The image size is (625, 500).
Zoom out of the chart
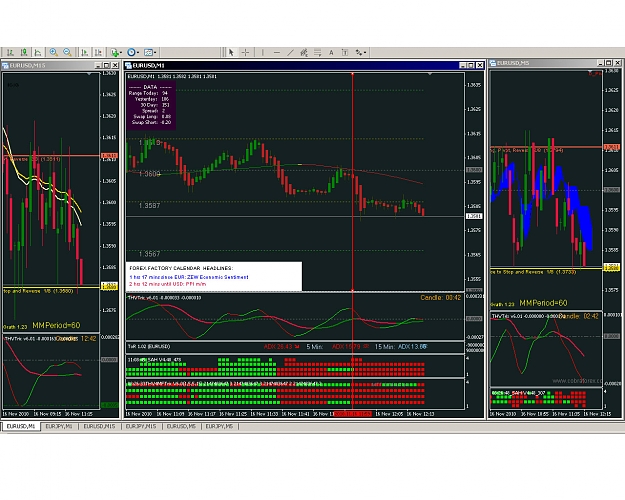[67, 52]
